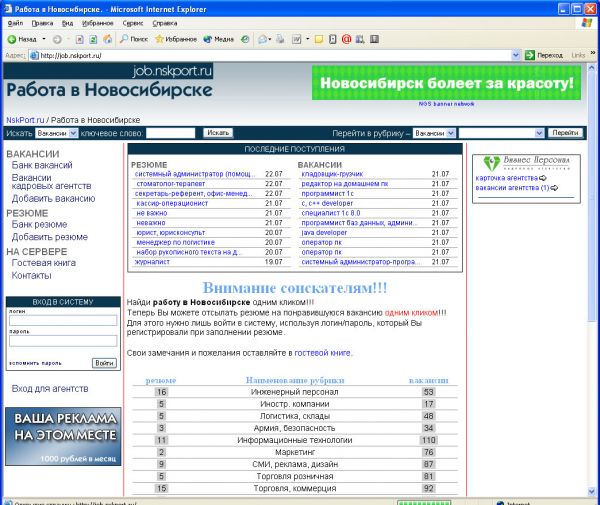600x505 pixels.
Task: Open the Сервис menu
Action: (133, 23)
